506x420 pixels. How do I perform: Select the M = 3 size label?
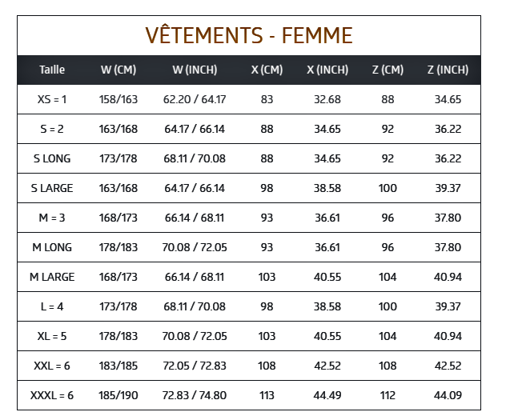[52, 218]
